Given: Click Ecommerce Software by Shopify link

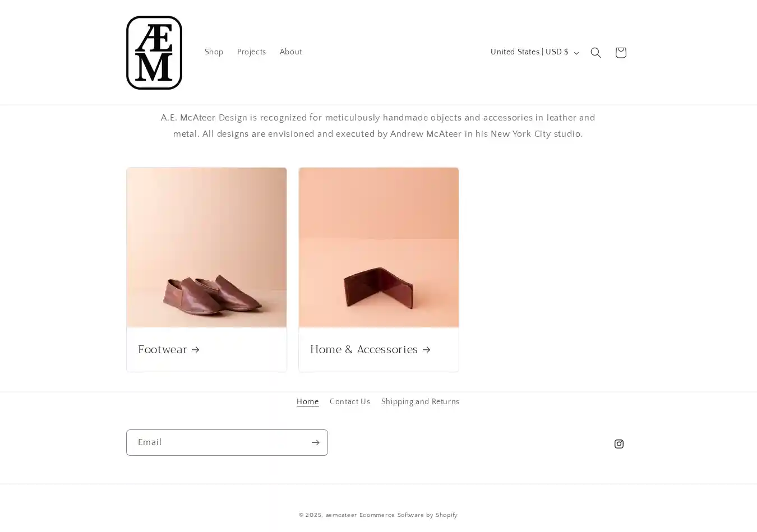Looking at the screenshot, I should coord(408,515).
